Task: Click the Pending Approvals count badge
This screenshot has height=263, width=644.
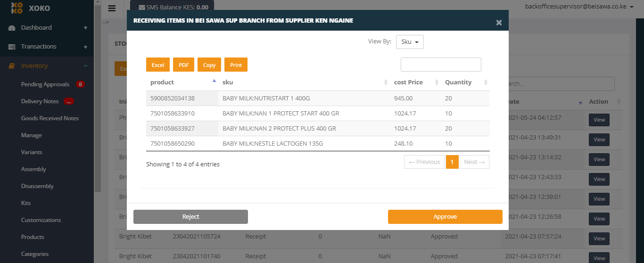Action: pos(80,84)
